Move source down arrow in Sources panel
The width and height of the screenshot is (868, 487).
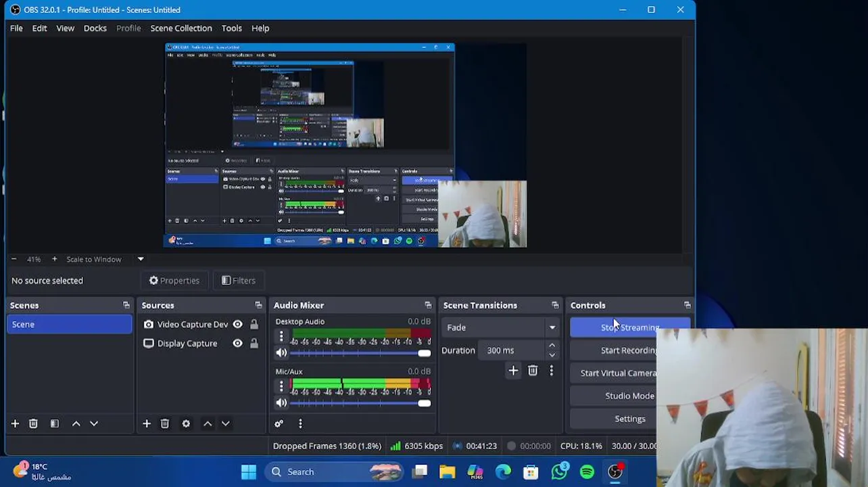pyautogui.click(x=226, y=423)
